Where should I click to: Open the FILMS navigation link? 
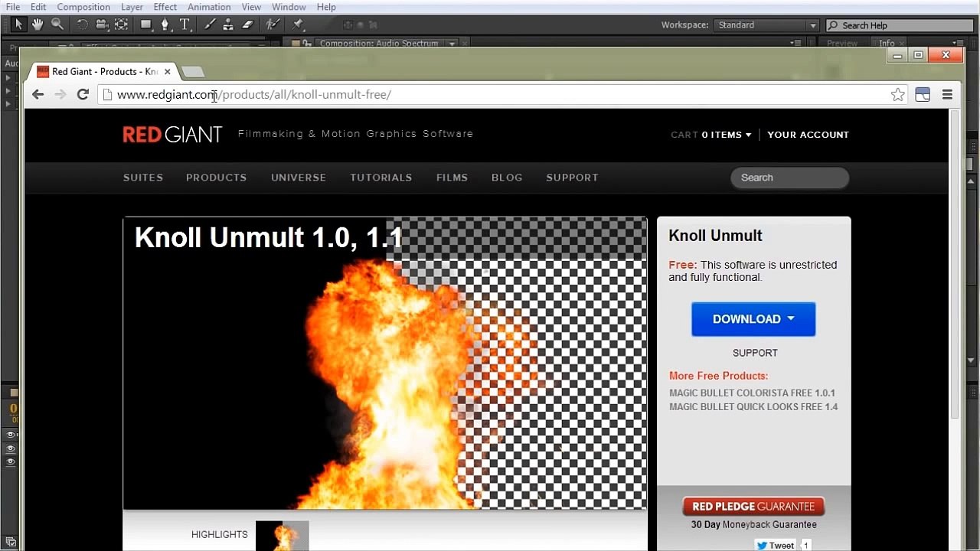(452, 178)
